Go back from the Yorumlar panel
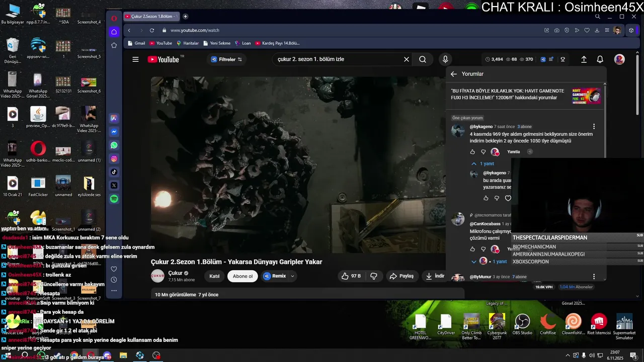Viewport: 644px width, 362px height. [454, 74]
